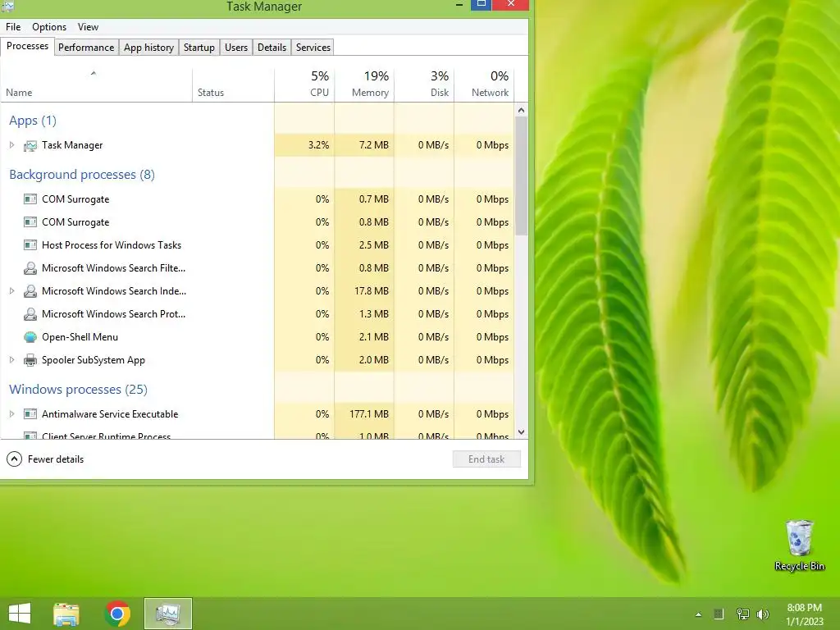This screenshot has height=630, width=840.
Task: Select the Processes tab
Action: click(x=27, y=46)
